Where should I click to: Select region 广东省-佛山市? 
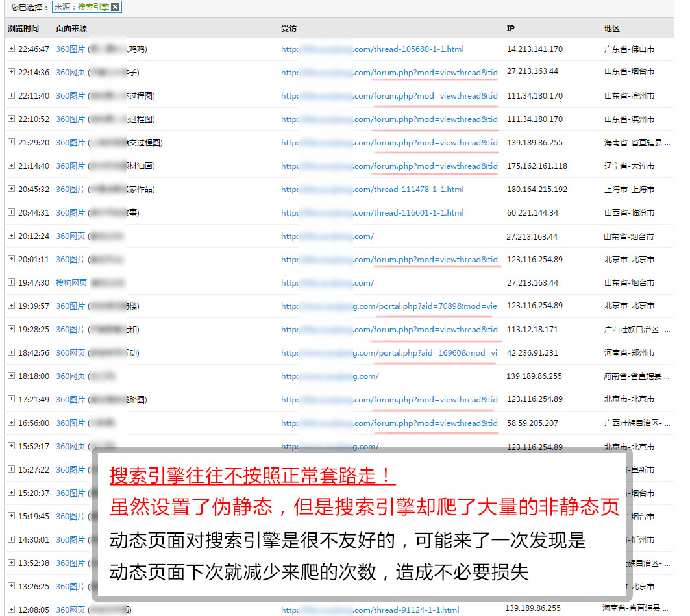[629, 49]
